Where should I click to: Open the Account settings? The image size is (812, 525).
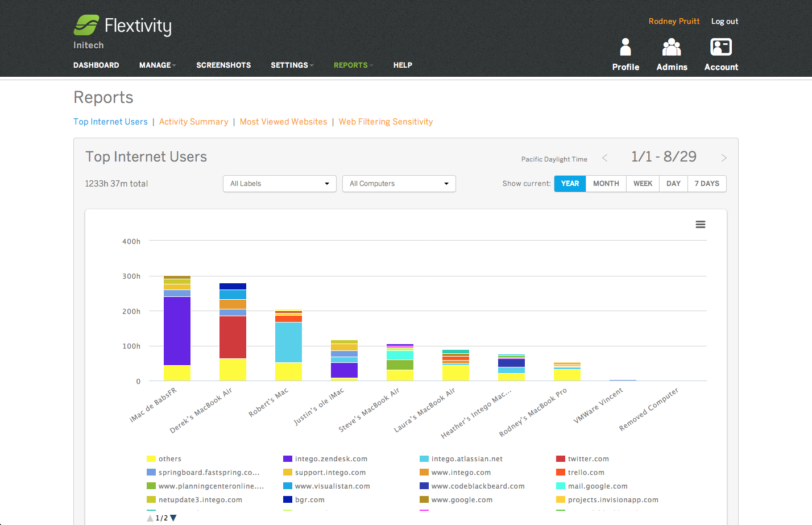coord(720,54)
